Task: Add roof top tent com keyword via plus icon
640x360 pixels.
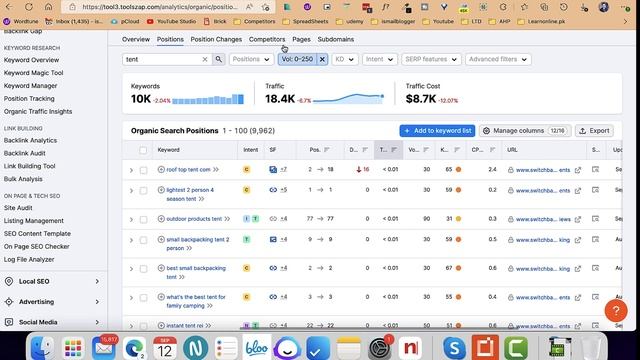Action: 161,169
